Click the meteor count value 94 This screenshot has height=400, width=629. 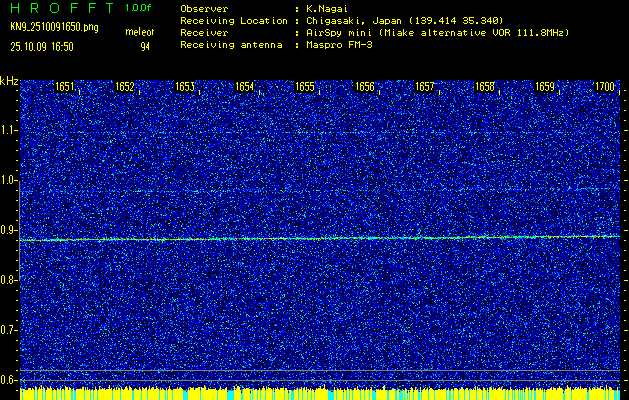coord(145,46)
